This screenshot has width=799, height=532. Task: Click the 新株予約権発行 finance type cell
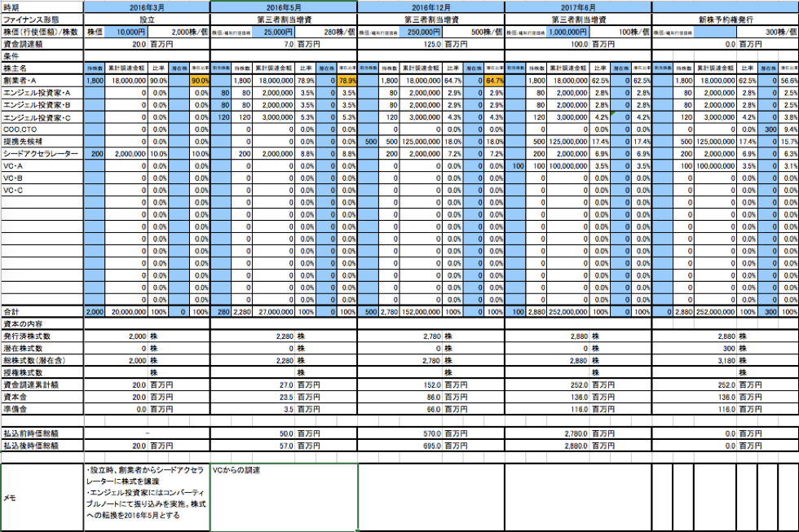[726, 20]
